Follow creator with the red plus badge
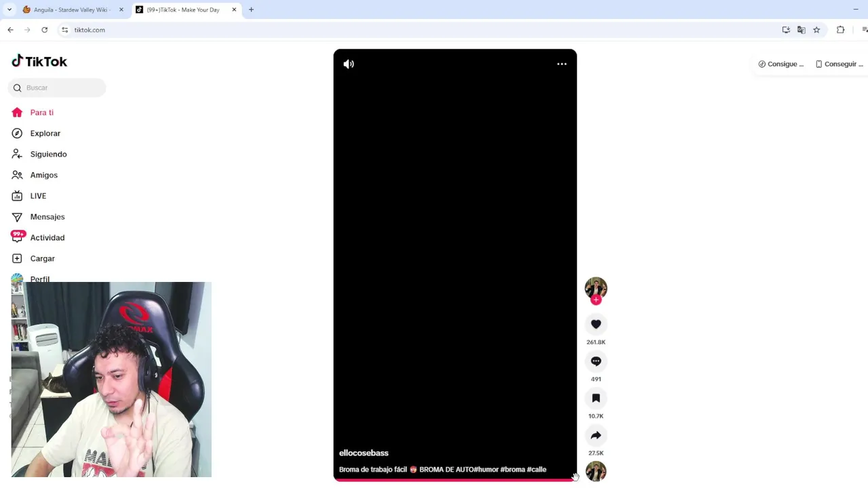Image resolution: width=868 pixels, height=488 pixels. (x=596, y=300)
